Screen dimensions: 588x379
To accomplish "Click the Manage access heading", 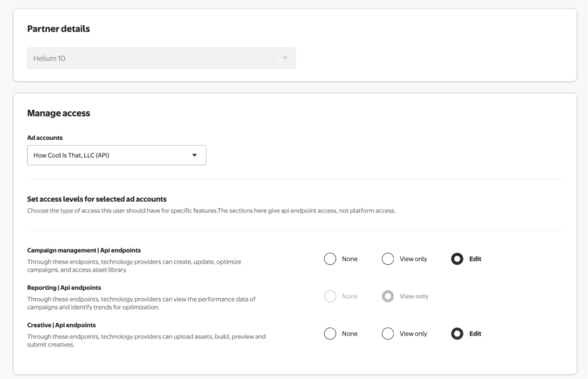I will 59,114.
